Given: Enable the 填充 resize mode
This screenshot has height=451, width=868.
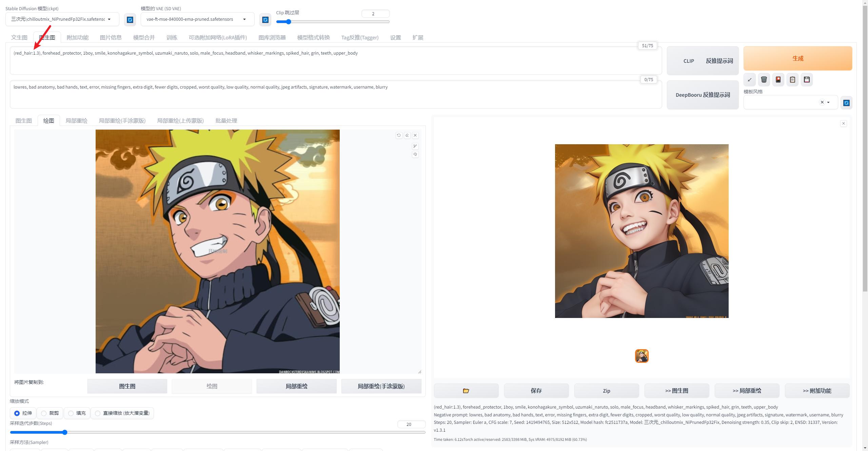Looking at the screenshot, I should tap(71, 413).
